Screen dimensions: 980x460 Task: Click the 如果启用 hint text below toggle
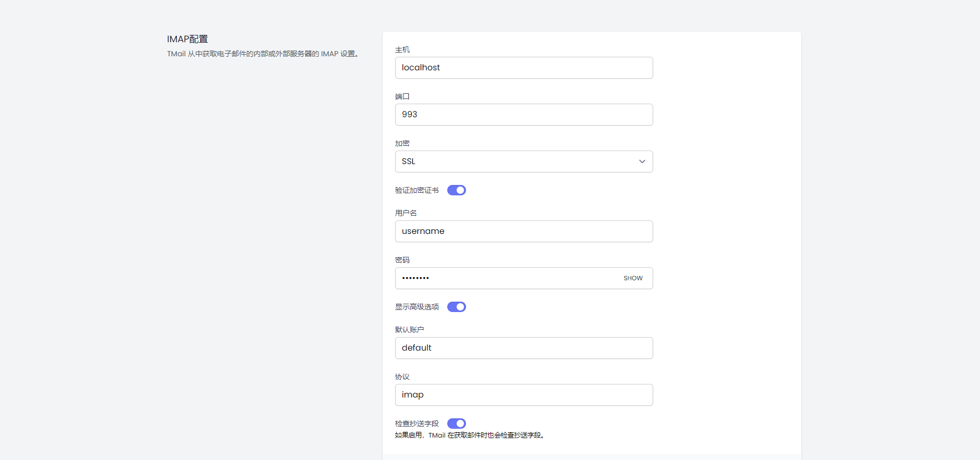(x=470, y=435)
